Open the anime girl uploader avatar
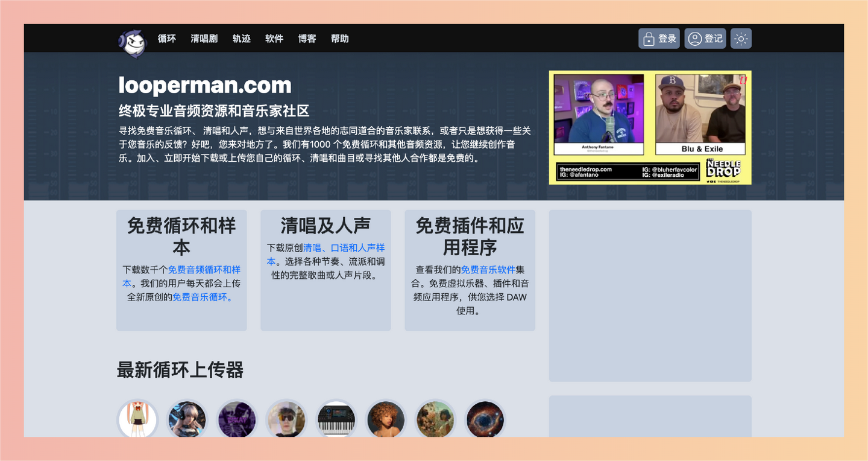This screenshot has width=868, height=461. tap(137, 419)
